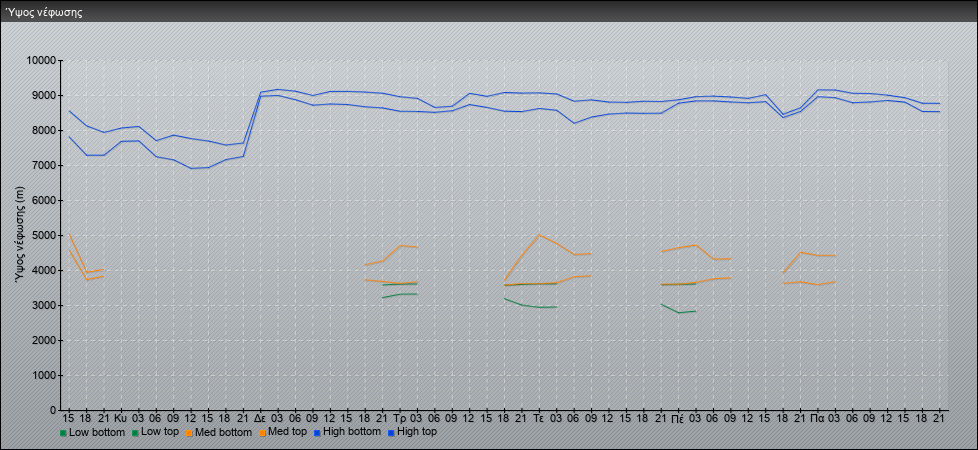Click the blue High top legend swatch

tap(390, 433)
